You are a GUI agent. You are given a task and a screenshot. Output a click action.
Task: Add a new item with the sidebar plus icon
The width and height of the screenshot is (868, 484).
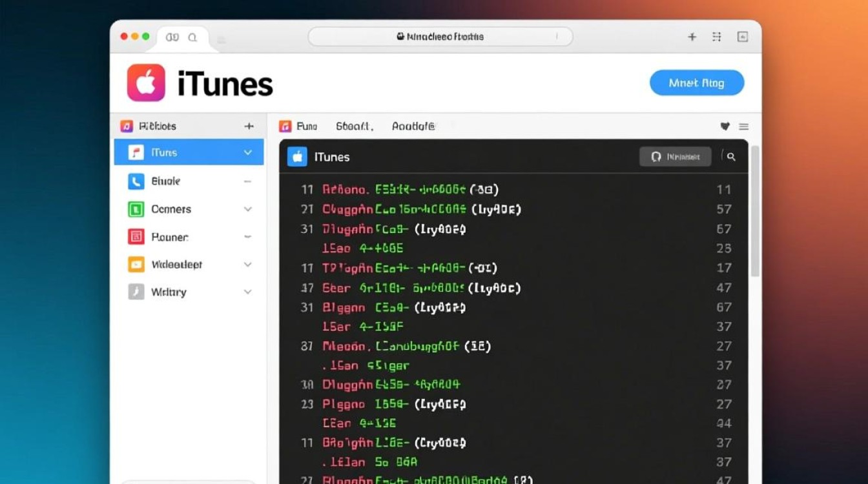pyautogui.click(x=249, y=126)
